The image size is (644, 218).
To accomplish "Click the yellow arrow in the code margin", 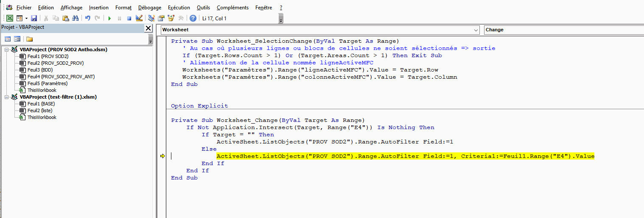I will (x=162, y=156).
